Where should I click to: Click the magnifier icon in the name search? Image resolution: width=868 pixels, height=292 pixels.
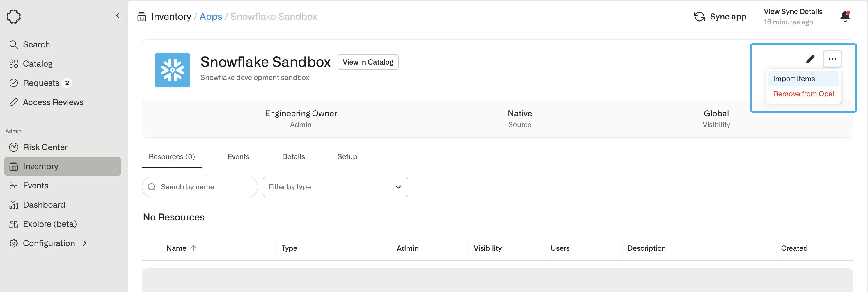[x=152, y=187]
